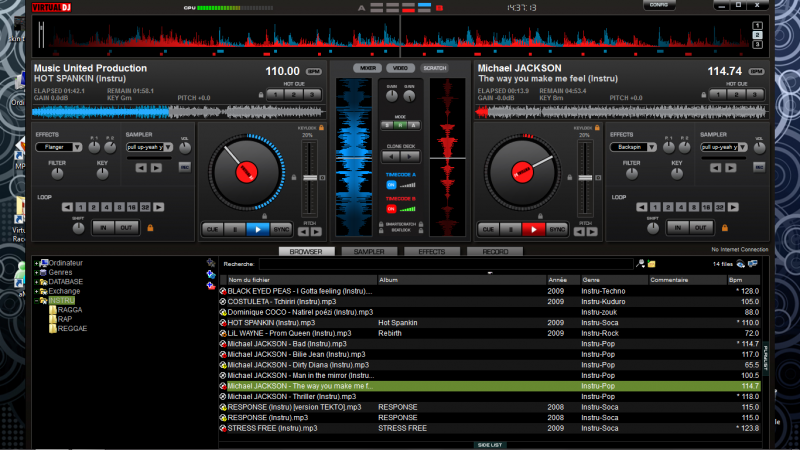Viewport: 800px width, 450px height.
Task: Set left deck loop to 16 beats
Action: tap(132, 207)
